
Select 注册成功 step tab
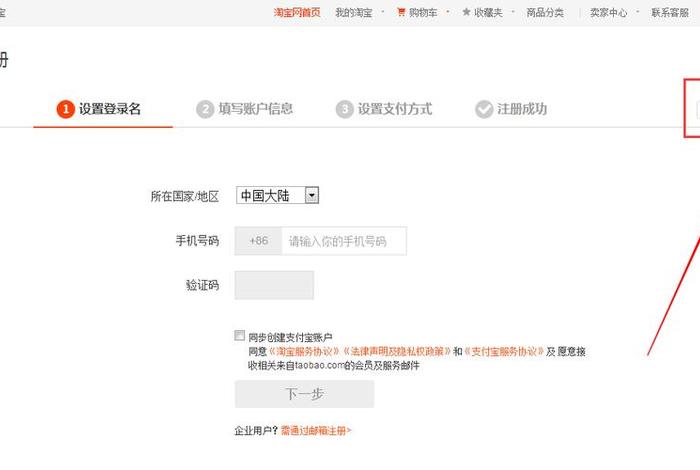(x=511, y=109)
